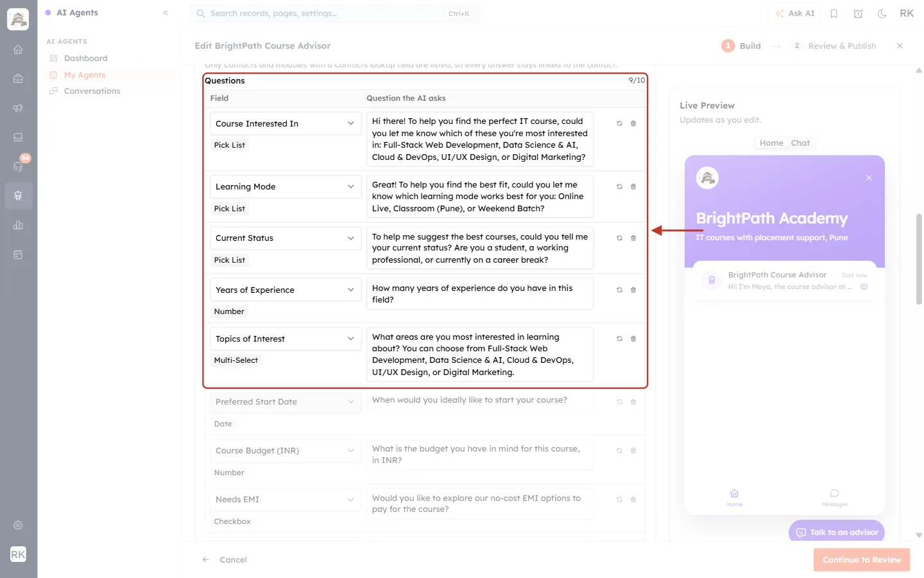Expand the Course Interested In field dropdown
Viewport: 924px width, 578px height.
click(286, 123)
